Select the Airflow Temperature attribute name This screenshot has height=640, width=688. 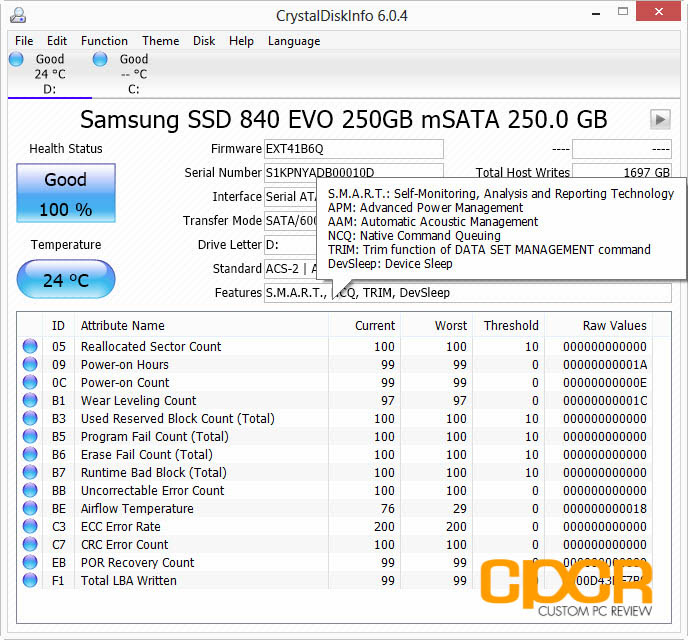[137, 508]
